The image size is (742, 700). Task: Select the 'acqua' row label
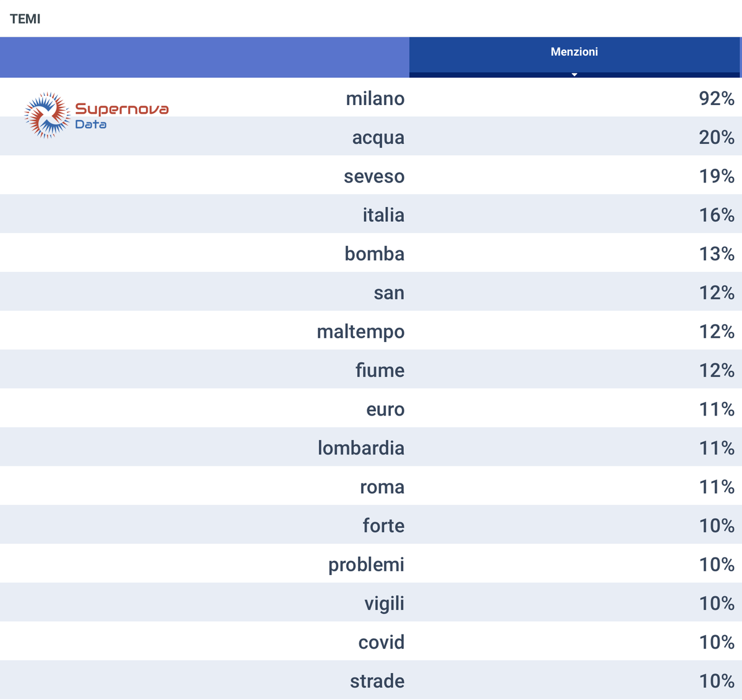pos(378,137)
